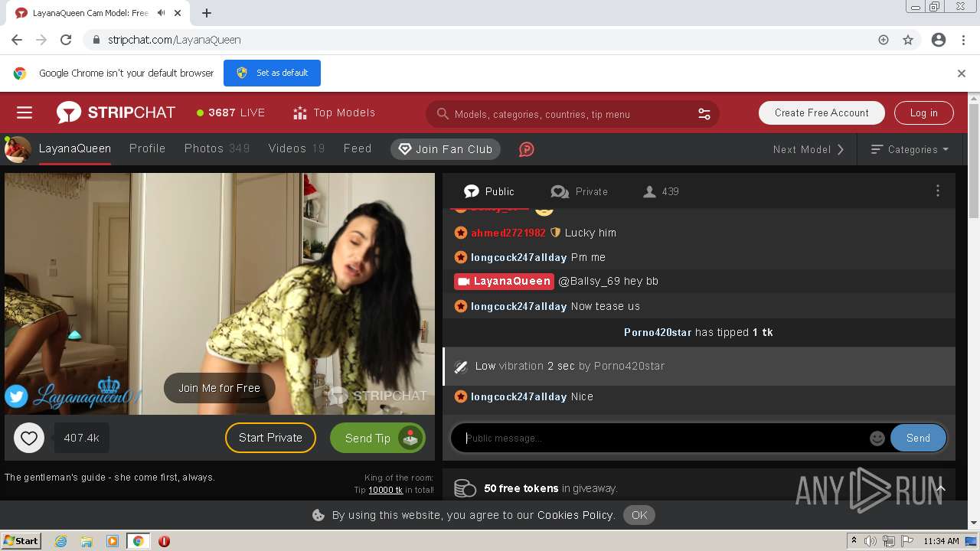Click the 11:34 AM clock
Screen dimensions: 980x551
pos(941,541)
